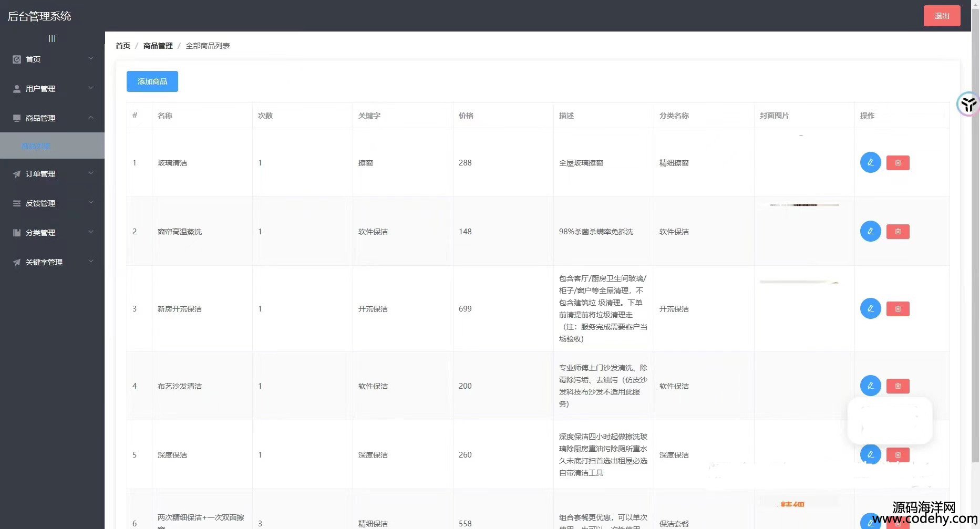Open the 商品管理 sidebar menu
The width and height of the screenshot is (980, 529).
click(52, 118)
